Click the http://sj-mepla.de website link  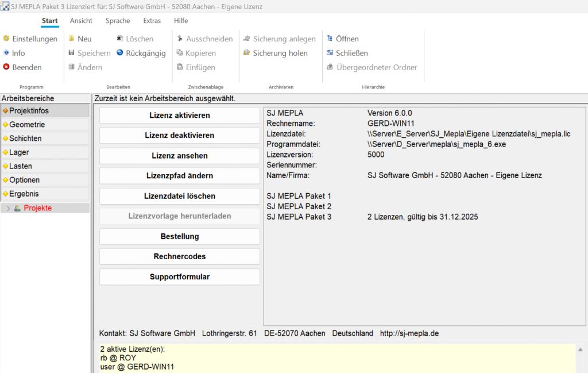pyautogui.click(x=409, y=333)
